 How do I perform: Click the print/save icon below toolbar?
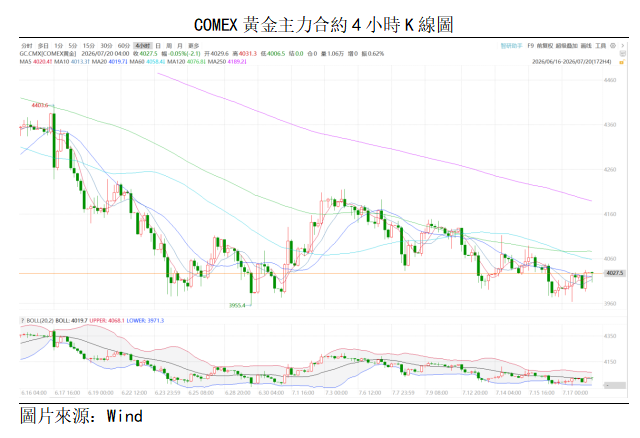[x=622, y=53]
